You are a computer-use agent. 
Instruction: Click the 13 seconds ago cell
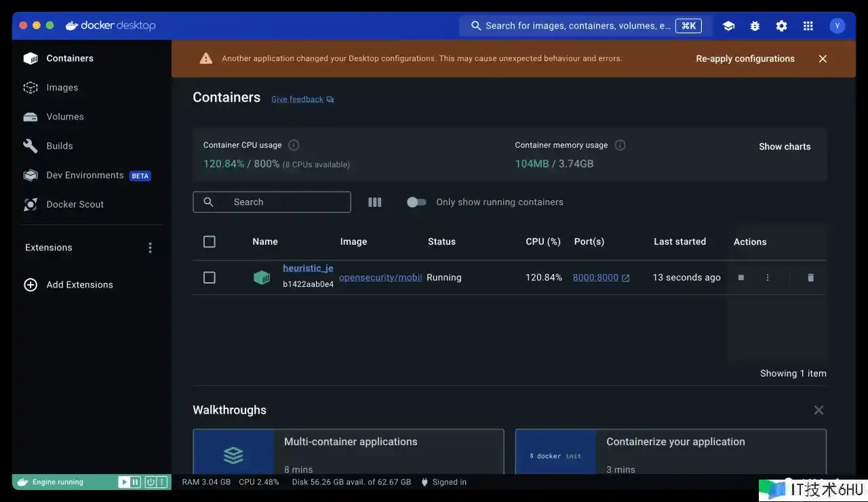(686, 277)
